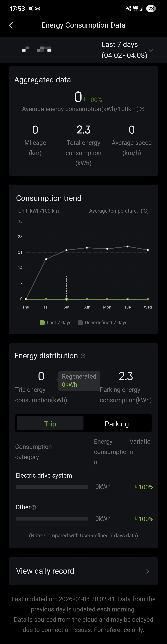Screen dimensions: 167x644
Task: Toggle the Last 7 days legend
Action: pos(55,322)
